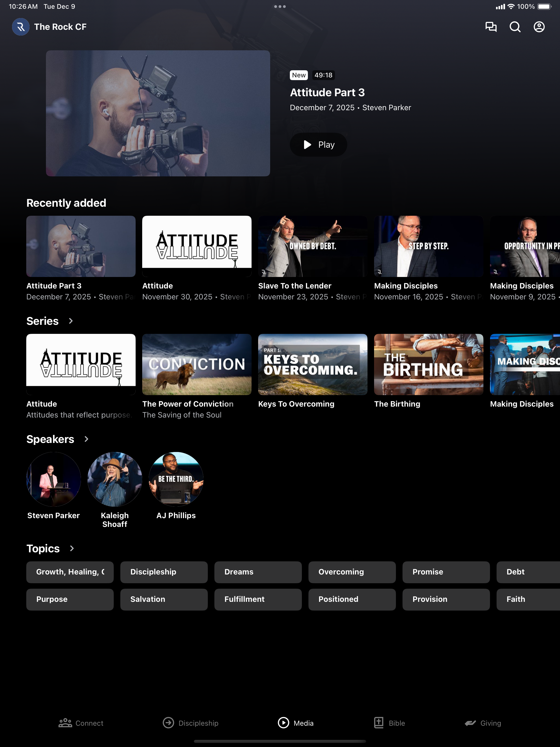This screenshot has width=560, height=747.
Task: Open The Birthing series
Action: (x=428, y=371)
